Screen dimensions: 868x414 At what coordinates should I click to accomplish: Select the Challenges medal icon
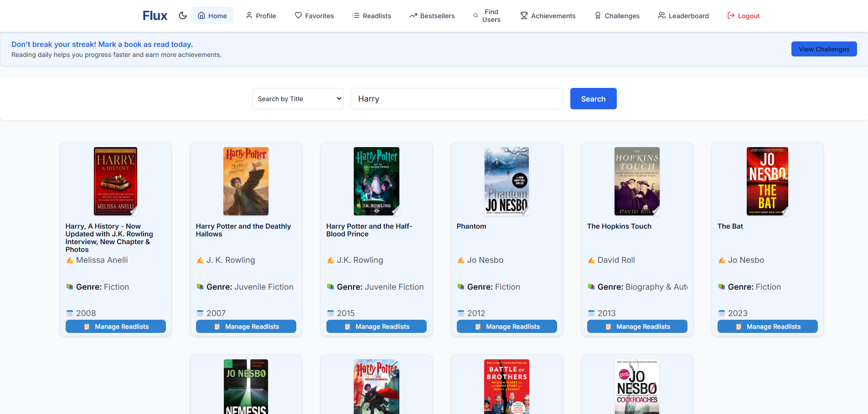click(597, 15)
